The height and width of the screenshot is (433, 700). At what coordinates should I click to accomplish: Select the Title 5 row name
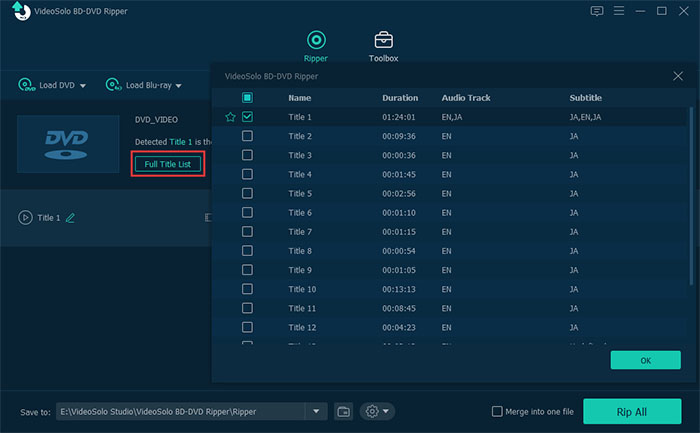300,194
